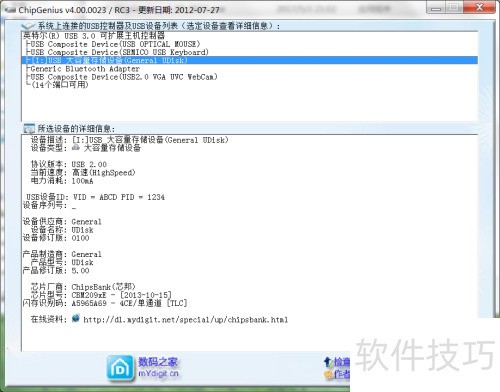The height and width of the screenshot is (392, 500).
Task: Click the 协议版本 USB 2.00 value
Action: point(89,164)
